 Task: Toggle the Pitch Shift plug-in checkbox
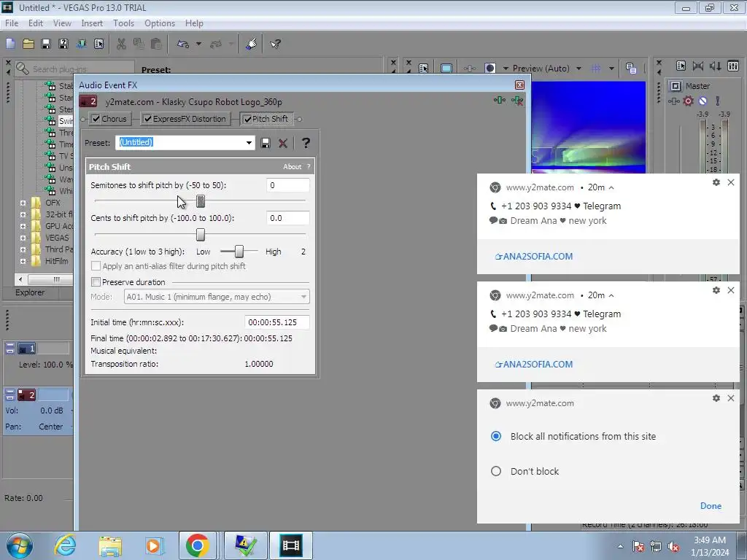[x=247, y=119]
